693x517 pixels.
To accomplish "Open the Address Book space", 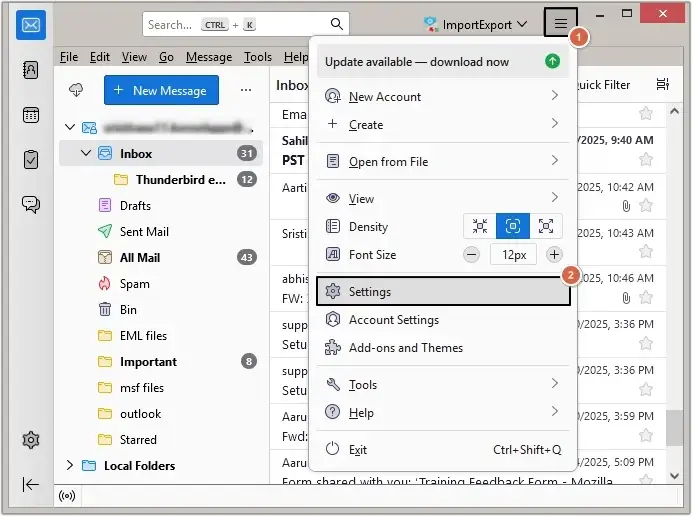I will pos(30,70).
